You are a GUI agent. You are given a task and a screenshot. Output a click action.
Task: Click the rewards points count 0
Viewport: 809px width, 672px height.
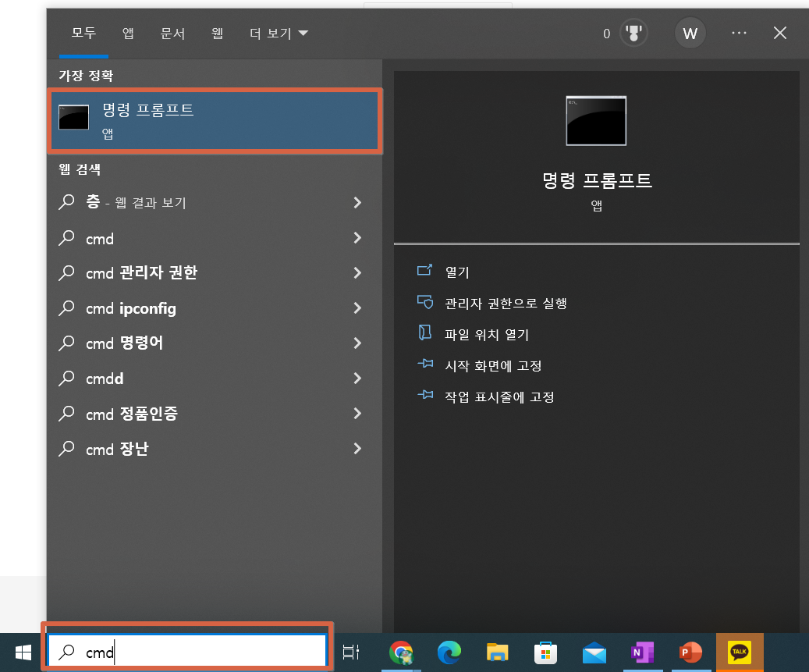pyautogui.click(x=607, y=34)
